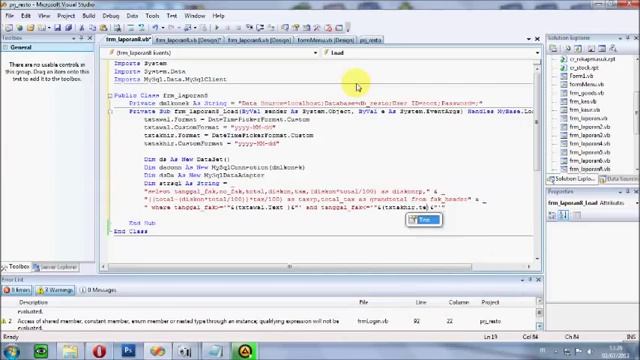Open Opera browser from the taskbar
This screenshot has height=360, width=640.
(99, 351)
